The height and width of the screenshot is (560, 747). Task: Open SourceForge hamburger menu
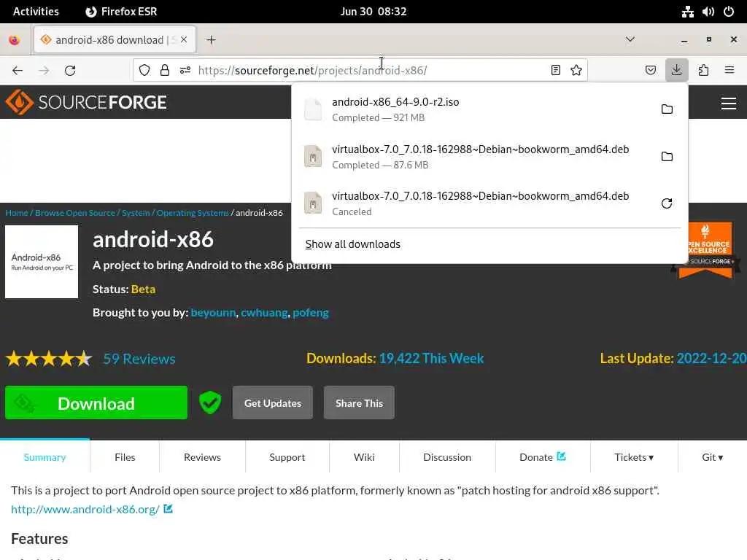pos(729,104)
